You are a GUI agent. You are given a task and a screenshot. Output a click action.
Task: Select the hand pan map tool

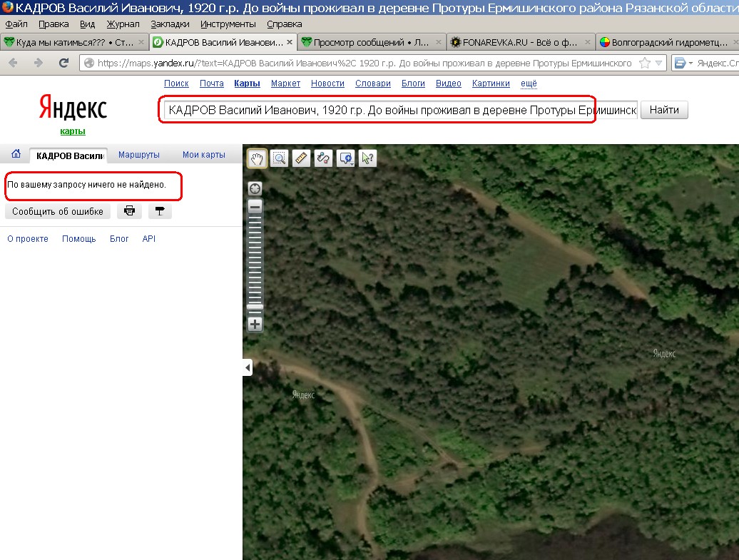pyautogui.click(x=257, y=158)
